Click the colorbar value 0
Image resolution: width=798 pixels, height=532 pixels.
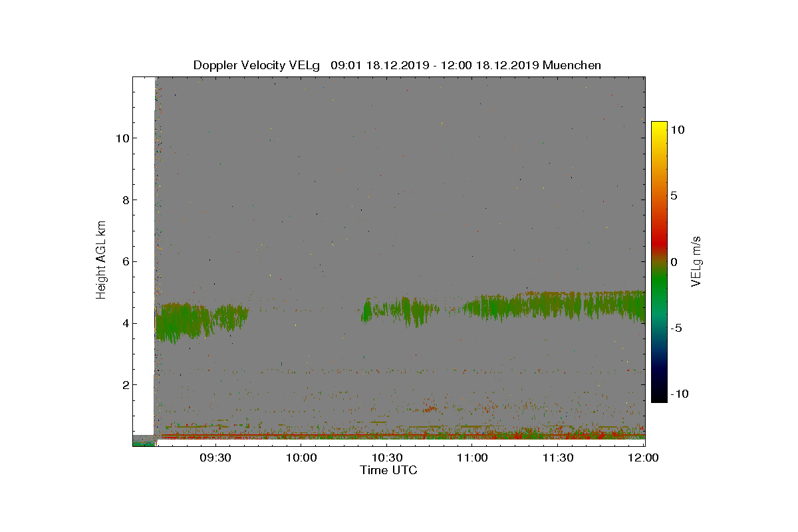point(674,262)
